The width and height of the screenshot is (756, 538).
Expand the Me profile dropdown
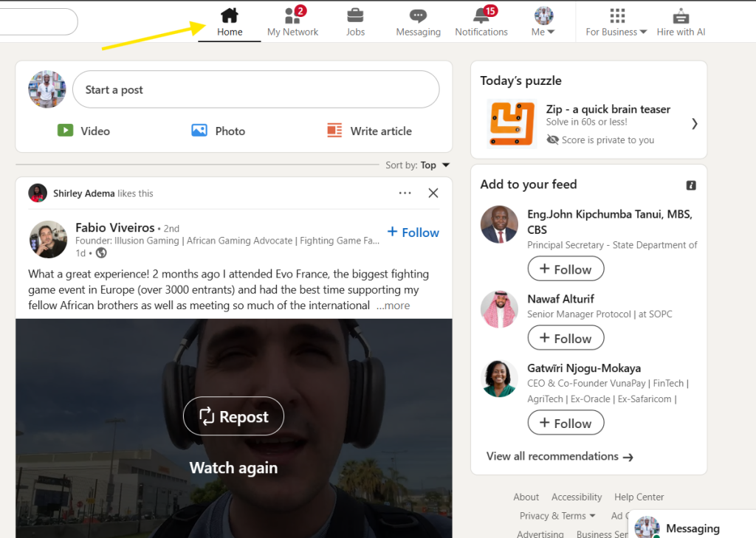[543, 21]
